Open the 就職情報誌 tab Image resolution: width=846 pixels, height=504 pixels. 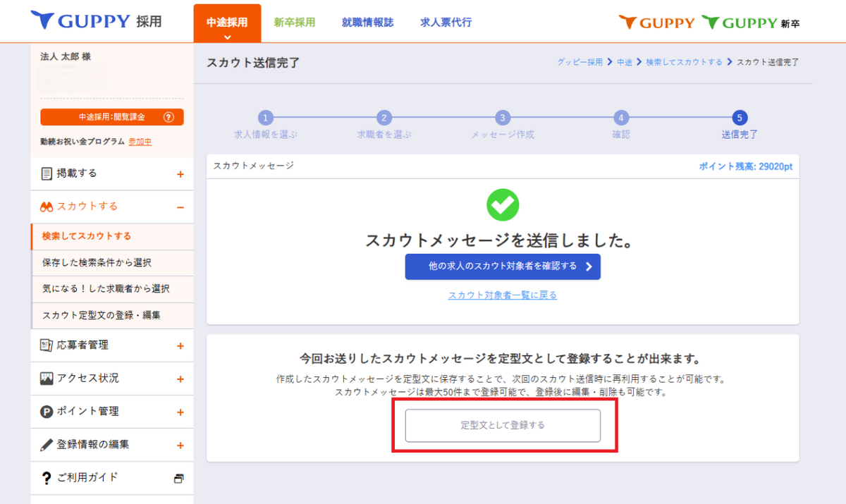tap(367, 23)
